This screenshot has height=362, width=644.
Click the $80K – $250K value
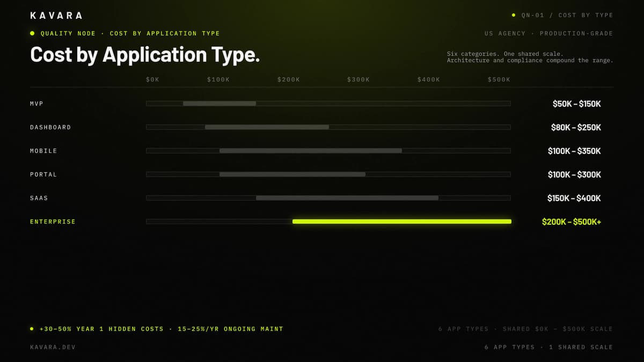[x=576, y=128]
